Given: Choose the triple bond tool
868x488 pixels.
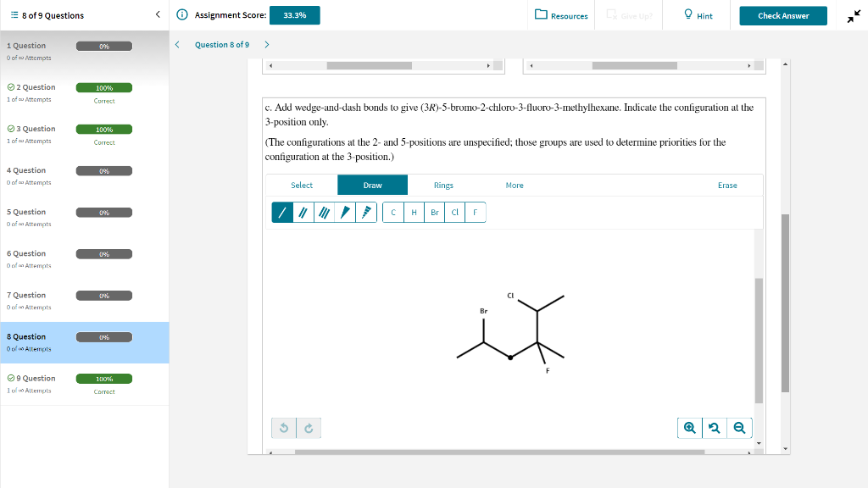Looking at the screenshot, I should pos(323,212).
